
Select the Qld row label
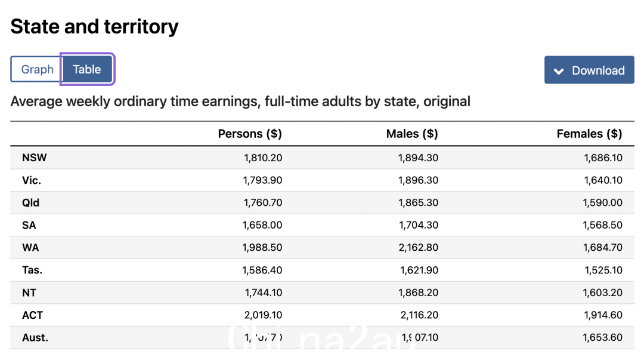pos(31,202)
